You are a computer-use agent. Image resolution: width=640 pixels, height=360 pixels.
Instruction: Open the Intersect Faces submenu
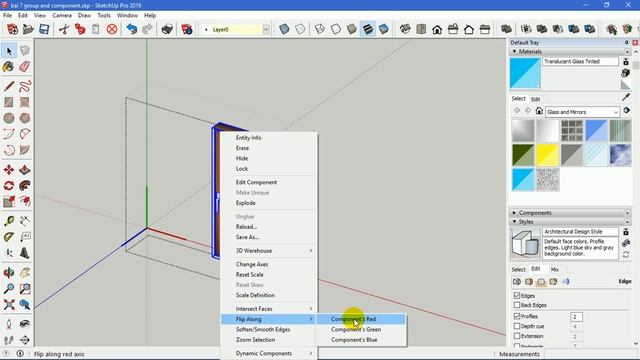point(269,309)
